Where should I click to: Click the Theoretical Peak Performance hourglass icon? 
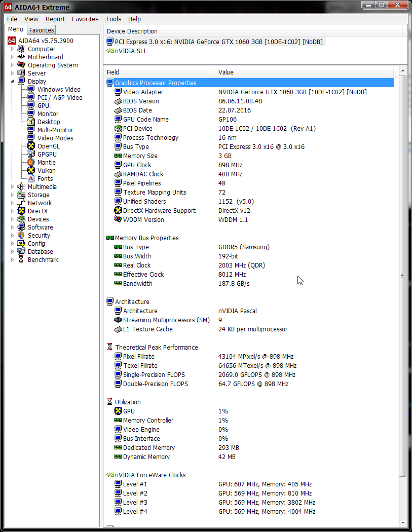tap(109, 347)
